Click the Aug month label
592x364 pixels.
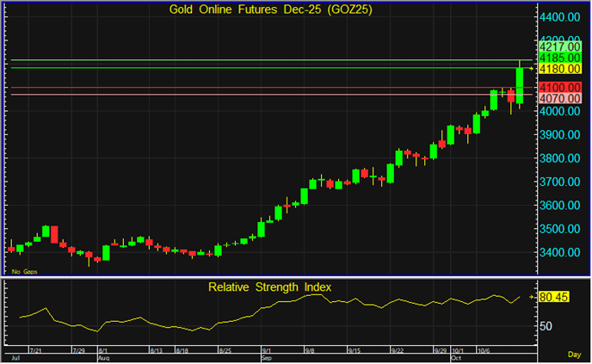[103, 358]
